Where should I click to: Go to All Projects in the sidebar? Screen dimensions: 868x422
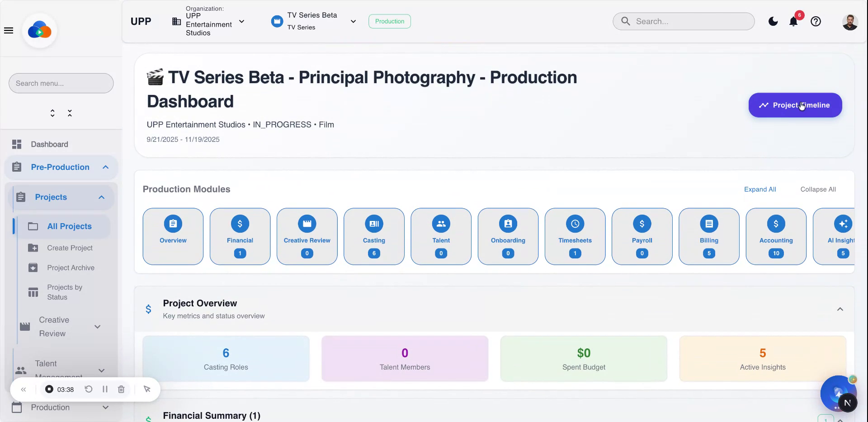(70, 226)
